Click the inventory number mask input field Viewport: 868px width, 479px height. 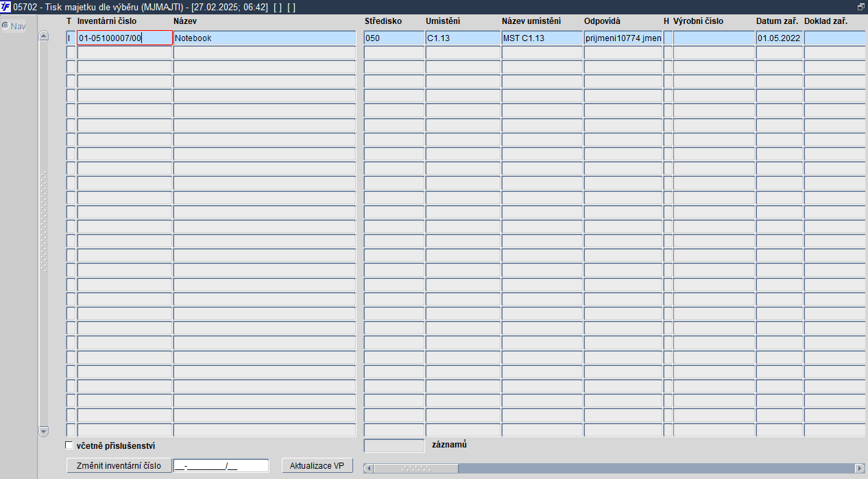(x=221, y=466)
